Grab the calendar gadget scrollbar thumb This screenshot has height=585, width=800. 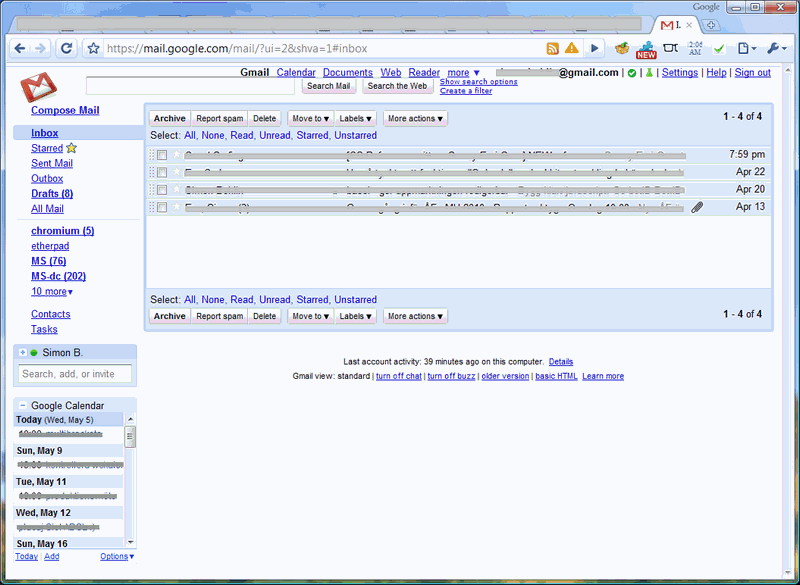coord(130,437)
